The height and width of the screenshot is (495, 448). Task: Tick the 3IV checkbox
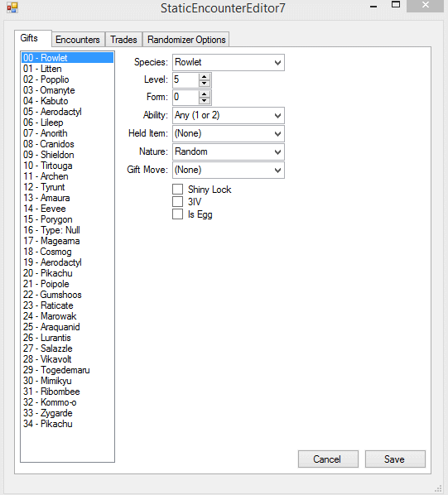(x=177, y=201)
